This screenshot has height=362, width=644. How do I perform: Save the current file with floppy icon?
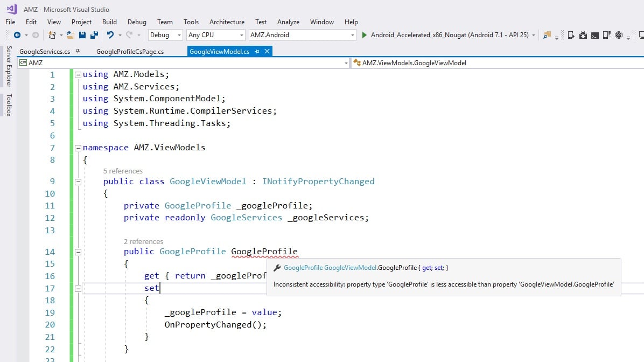(82, 36)
